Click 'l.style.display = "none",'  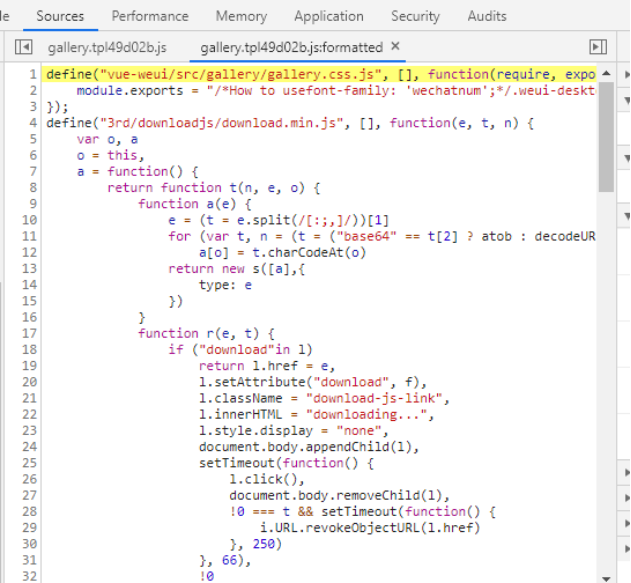294,431
